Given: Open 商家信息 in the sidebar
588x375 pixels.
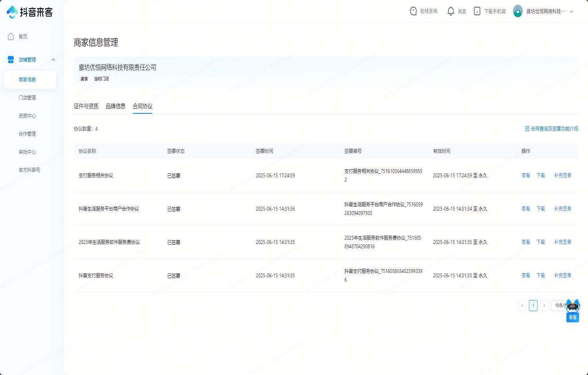Looking at the screenshot, I should [x=30, y=80].
